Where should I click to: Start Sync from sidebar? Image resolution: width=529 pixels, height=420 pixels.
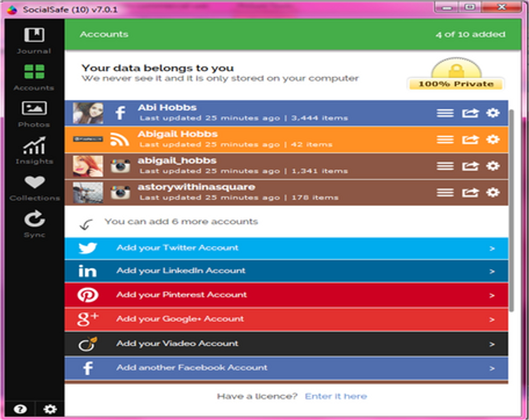[x=34, y=224]
